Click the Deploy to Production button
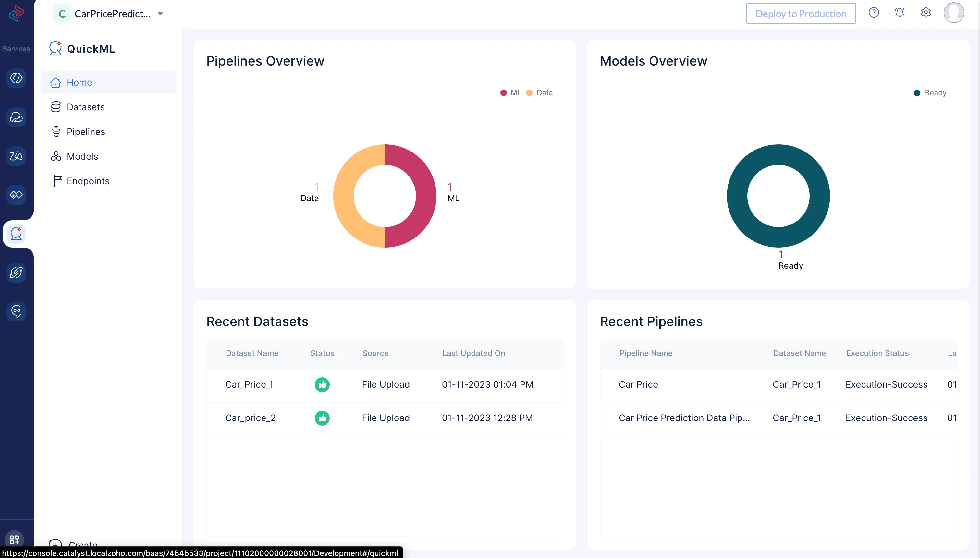 (801, 13)
